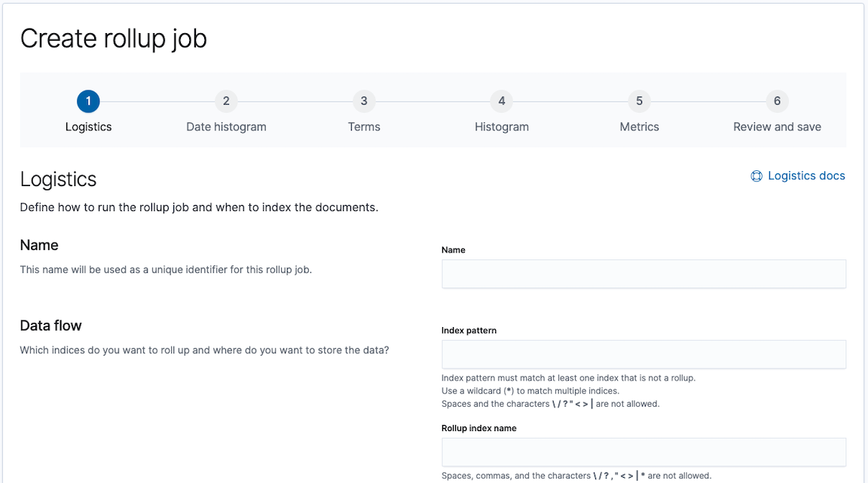The width and height of the screenshot is (868, 483).
Task: Open the Histogram step label
Action: pyautogui.click(x=502, y=127)
